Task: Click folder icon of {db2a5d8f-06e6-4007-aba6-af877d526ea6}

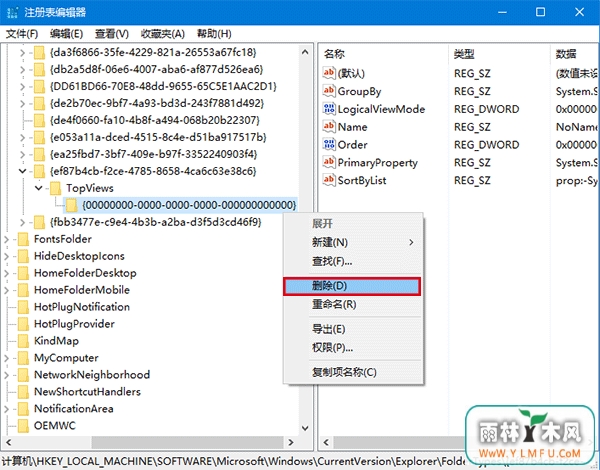Action: click(39, 70)
